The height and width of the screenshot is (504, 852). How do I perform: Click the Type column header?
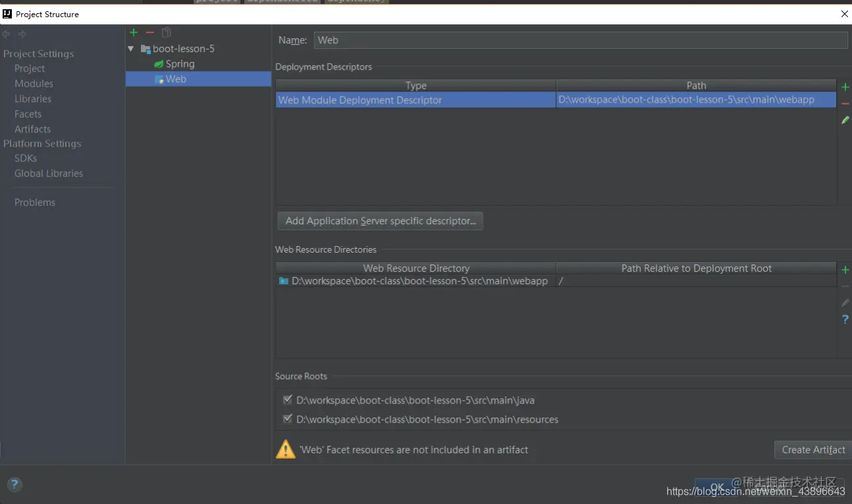pyautogui.click(x=416, y=86)
